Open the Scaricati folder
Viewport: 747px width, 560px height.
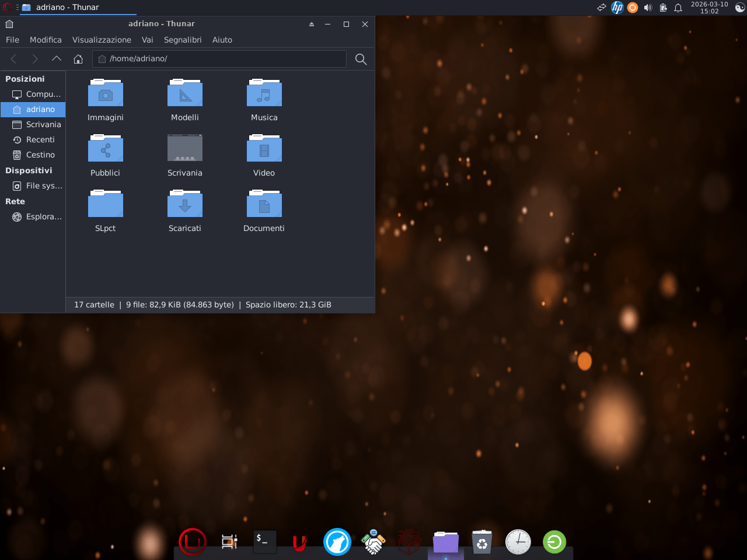[185, 205]
